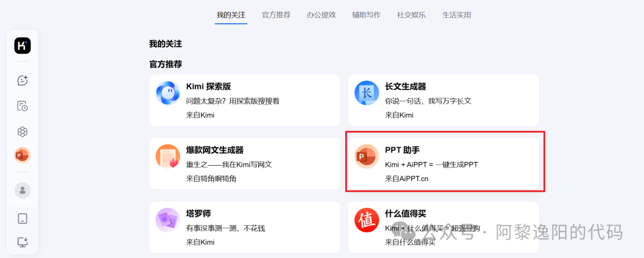Switch to 办公提效 tab
Viewport: 644px width, 258px height.
(321, 15)
